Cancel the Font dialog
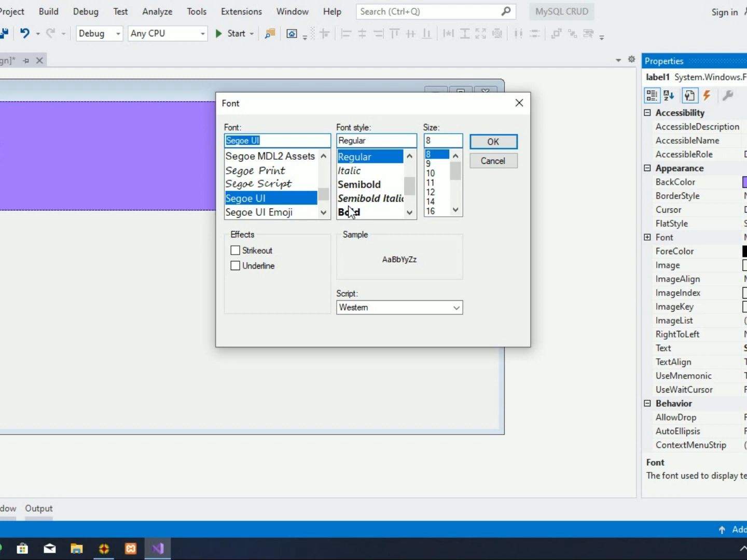The width and height of the screenshot is (747, 560). (x=493, y=161)
